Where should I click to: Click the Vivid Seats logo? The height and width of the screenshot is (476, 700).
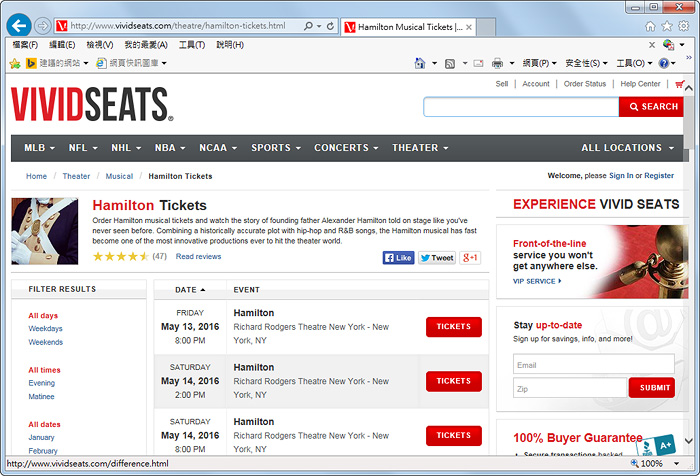click(92, 104)
